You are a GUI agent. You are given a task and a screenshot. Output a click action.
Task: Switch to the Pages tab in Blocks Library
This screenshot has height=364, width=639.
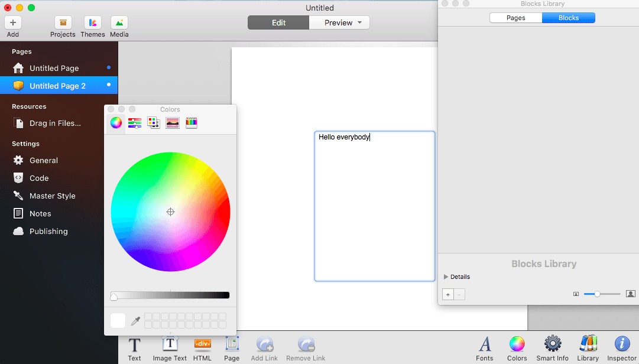515,18
